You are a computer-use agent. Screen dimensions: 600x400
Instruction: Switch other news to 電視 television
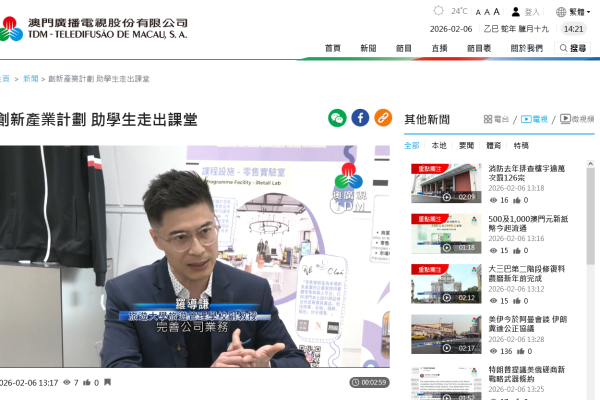coord(534,119)
